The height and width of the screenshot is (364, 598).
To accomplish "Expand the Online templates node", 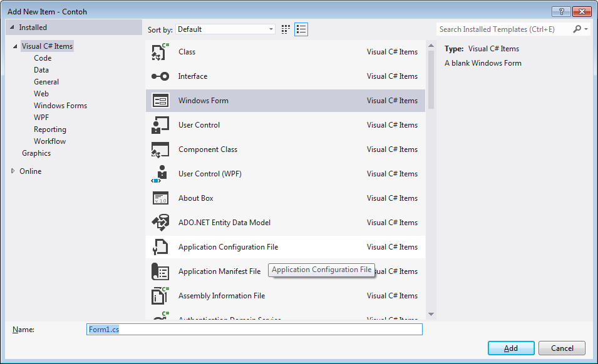I will point(13,171).
